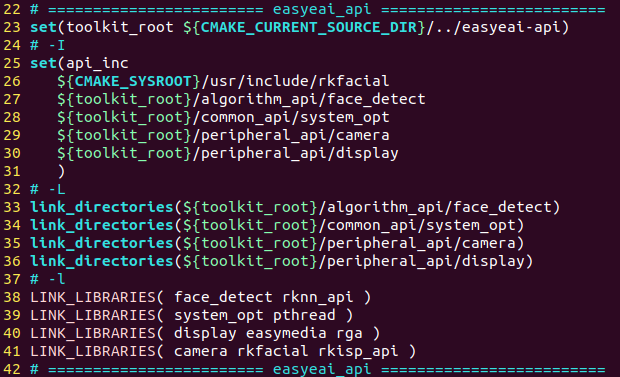Click line number 23 in the gutter

pyautogui.click(x=12, y=27)
